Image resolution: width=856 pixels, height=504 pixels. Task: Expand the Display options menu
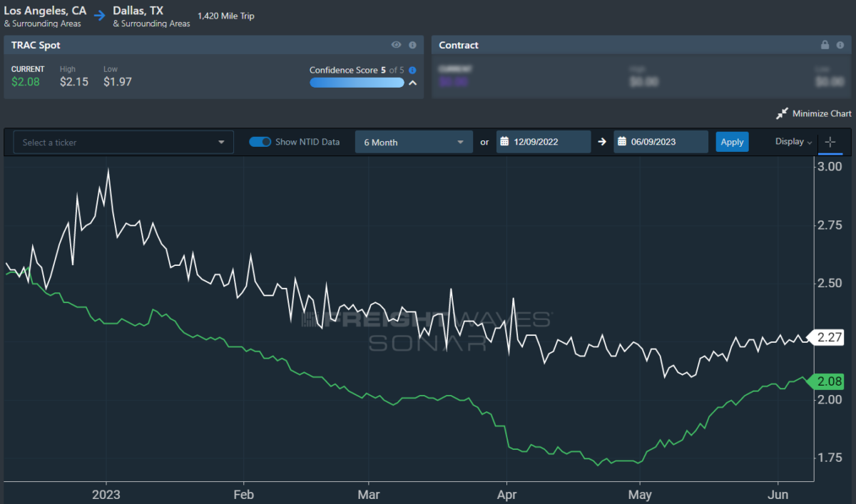(x=793, y=142)
